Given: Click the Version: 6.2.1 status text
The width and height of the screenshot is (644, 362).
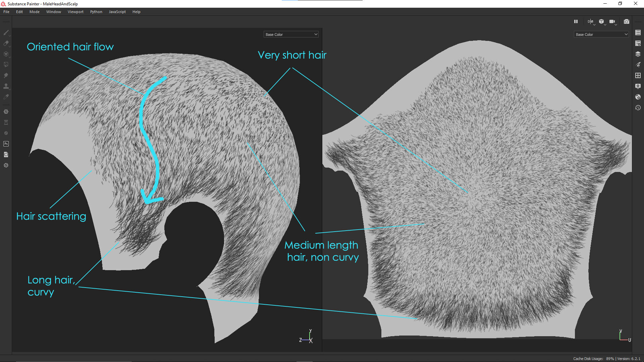Looking at the screenshot, I should [x=629, y=359].
